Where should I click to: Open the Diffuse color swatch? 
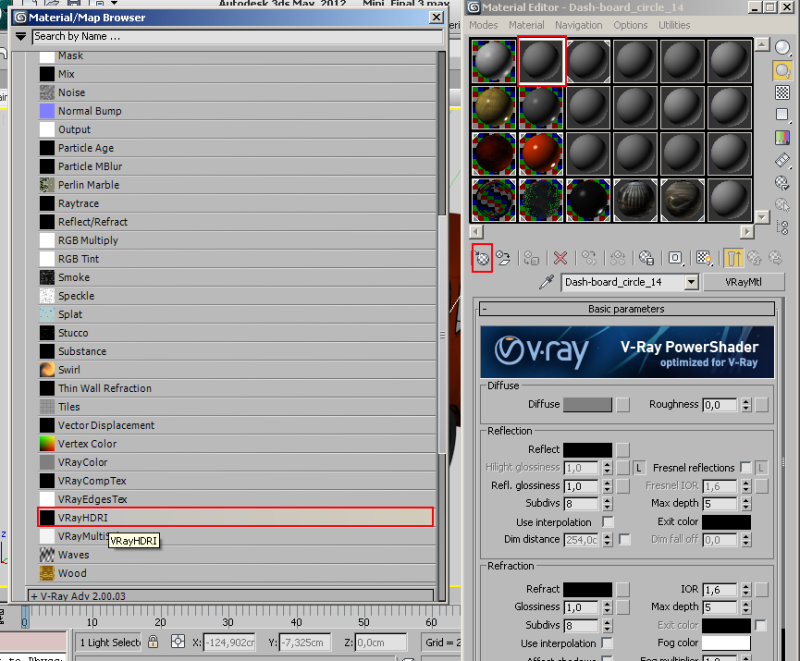click(x=587, y=405)
